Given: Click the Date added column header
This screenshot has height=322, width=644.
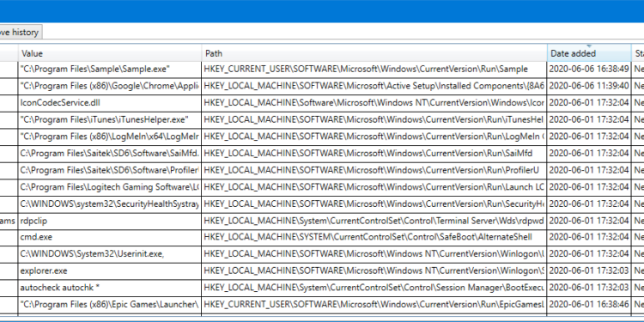Looking at the screenshot, I should tap(589, 53).
